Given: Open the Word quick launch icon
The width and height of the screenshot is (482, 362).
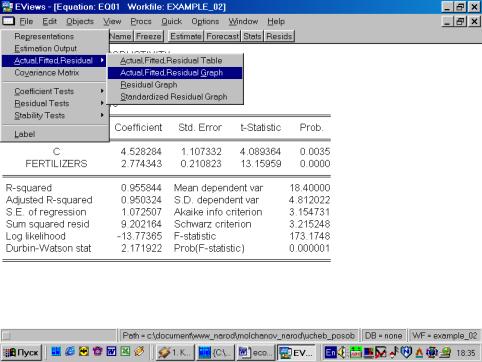Looking at the screenshot, I should tap(111, 351).
